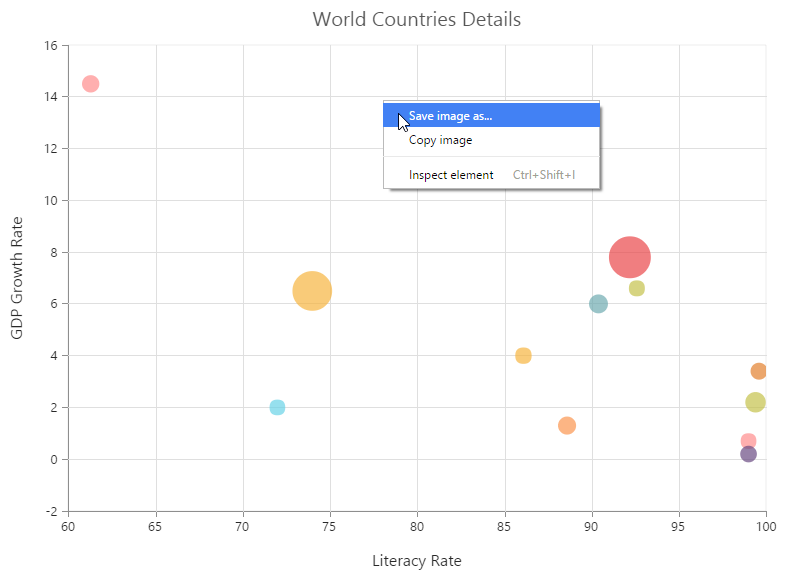Select the large orange bubble near 74

(312, 291)
